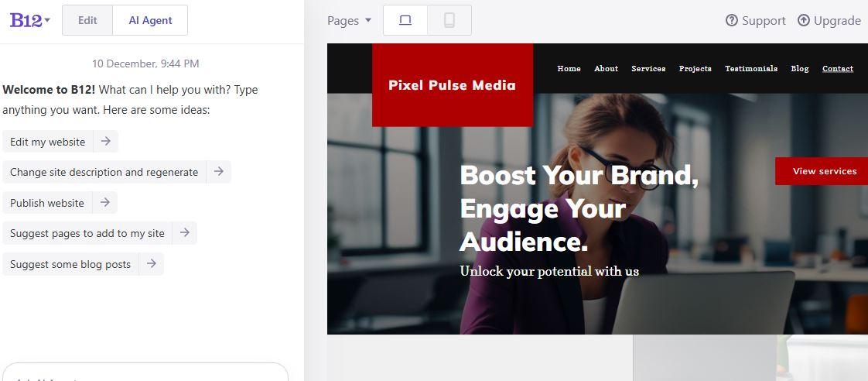This screenshot has width=868, height=381.
Task: Click arrow next to Edit my website
Action: [x=106, y=142]
